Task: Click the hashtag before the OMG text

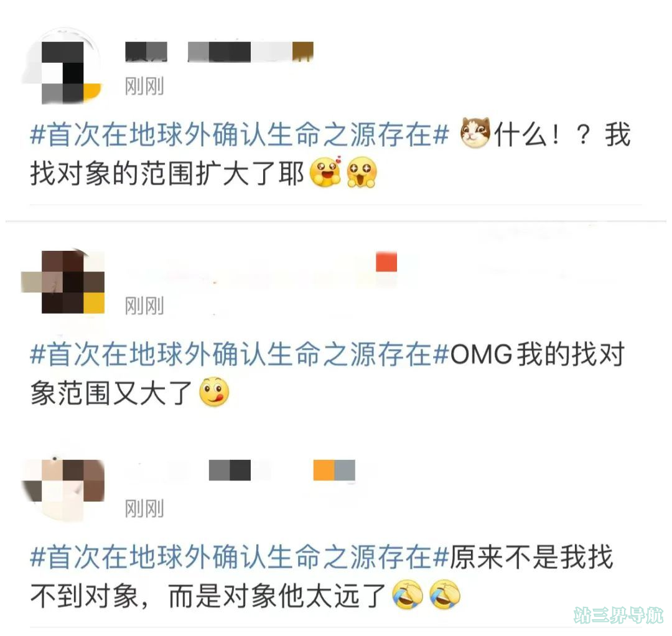Action: pos(239,355)
